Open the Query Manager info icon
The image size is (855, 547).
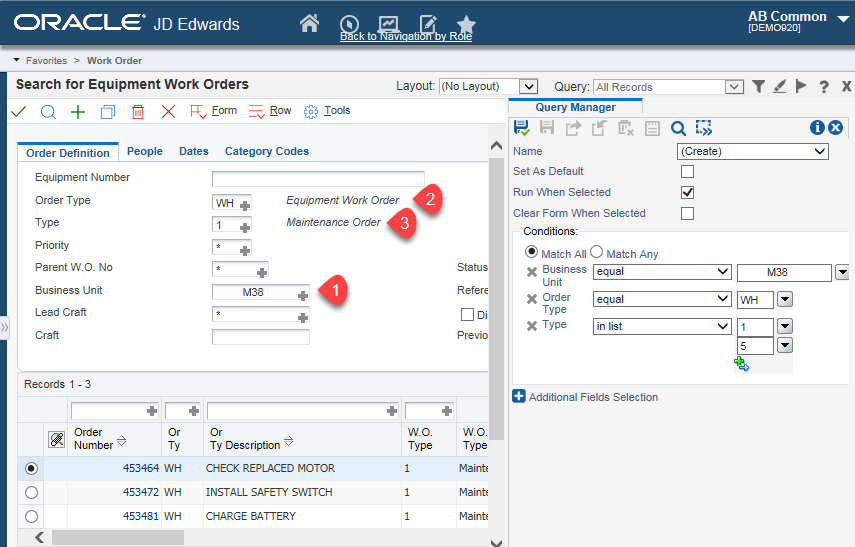tap(817, 128)
